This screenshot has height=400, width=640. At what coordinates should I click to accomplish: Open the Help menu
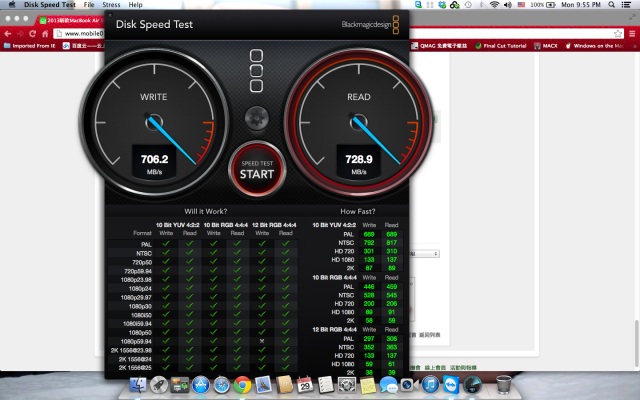point(136,4)
